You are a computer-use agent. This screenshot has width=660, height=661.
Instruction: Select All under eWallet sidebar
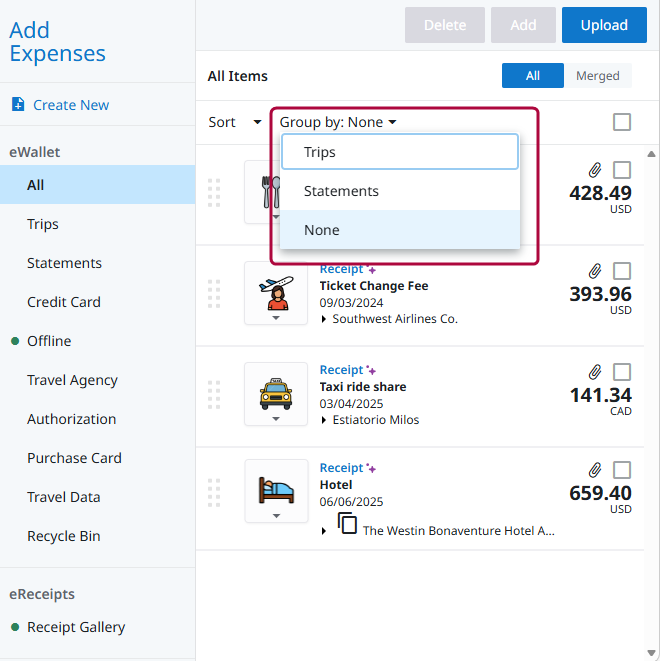pyautogui.click(x=97, y=185)
